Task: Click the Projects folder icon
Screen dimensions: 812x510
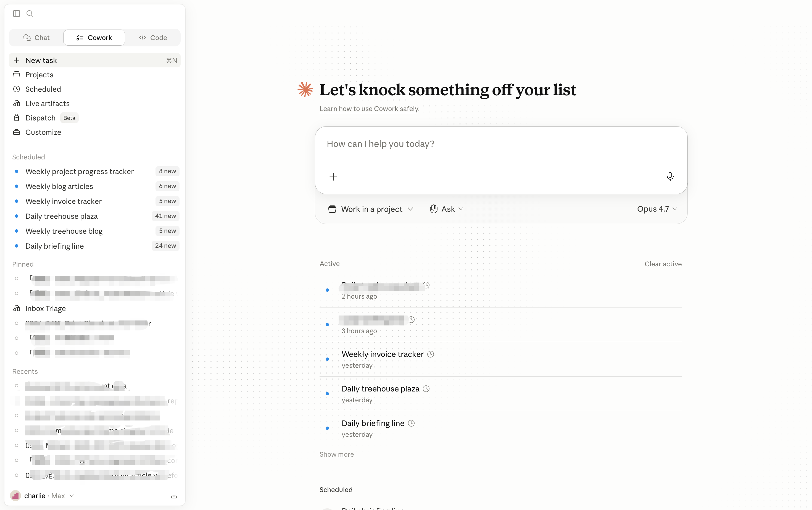Action: [17, 75]
